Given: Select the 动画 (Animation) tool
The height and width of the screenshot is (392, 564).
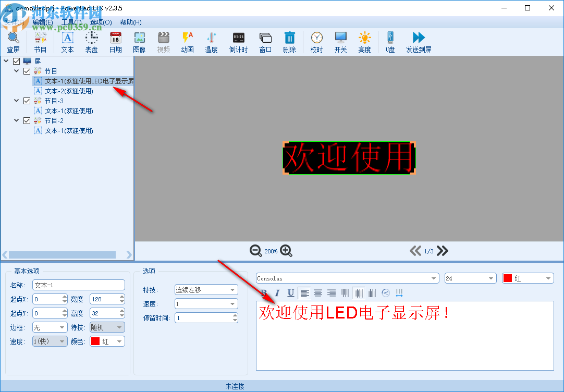Looking at the screenshot, I should click(187, 41).
